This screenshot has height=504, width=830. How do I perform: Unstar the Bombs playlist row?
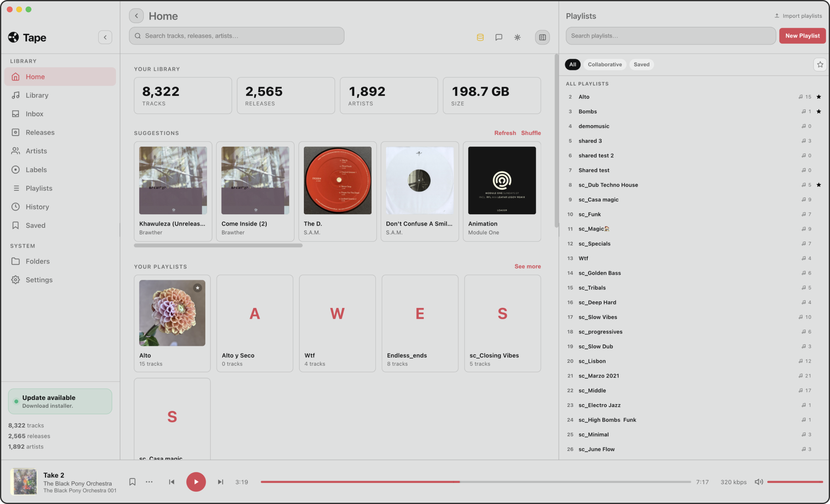tap(818, 111)
